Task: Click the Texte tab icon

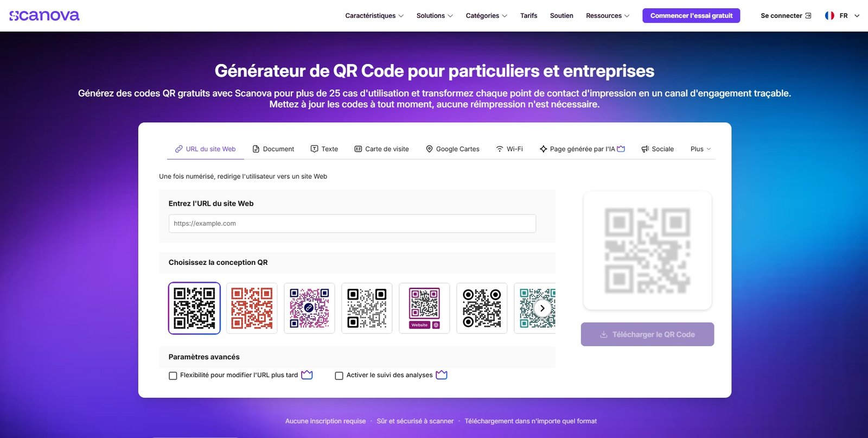Action: (314, 149)
